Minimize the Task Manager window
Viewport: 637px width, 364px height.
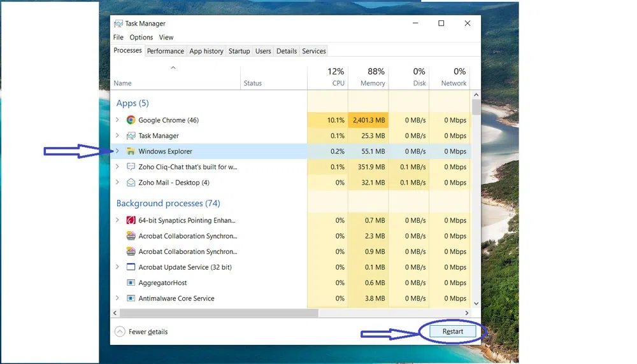click(415, 23)
